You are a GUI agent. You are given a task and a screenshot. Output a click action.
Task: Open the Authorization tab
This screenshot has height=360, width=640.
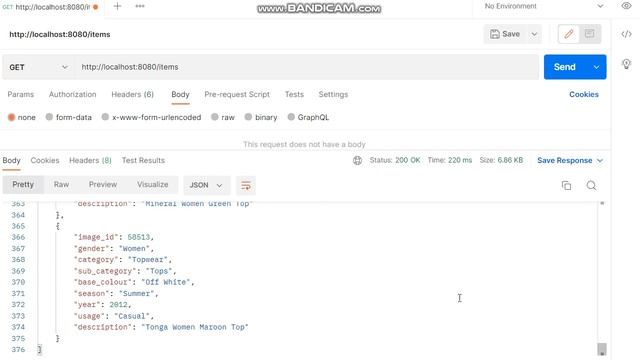(73, 94)
